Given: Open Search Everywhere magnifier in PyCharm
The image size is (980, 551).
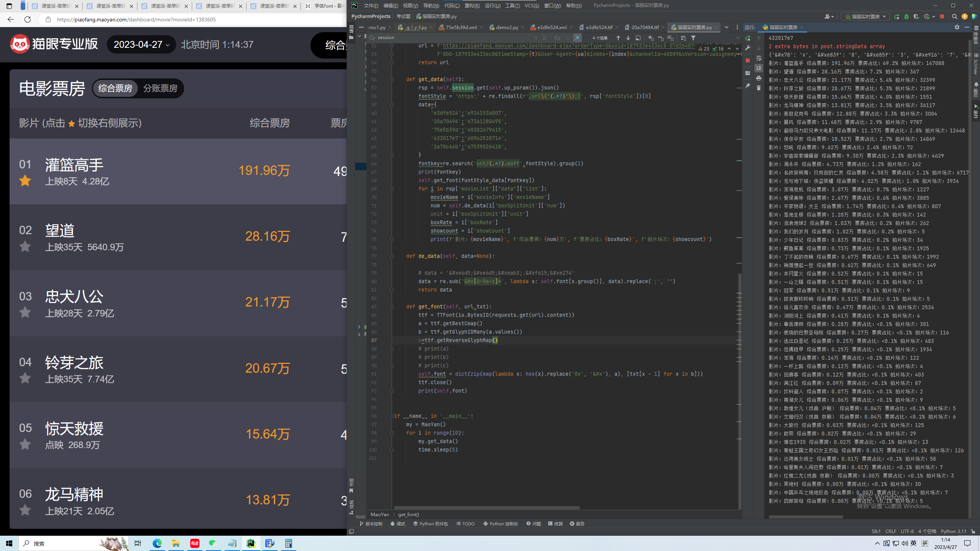Looking at the screenshot, I should pos(955,16).
